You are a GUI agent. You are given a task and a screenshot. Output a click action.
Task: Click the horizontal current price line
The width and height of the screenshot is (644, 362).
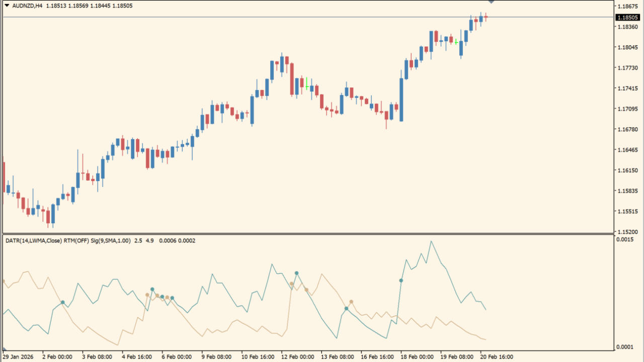tap(252, 17)
